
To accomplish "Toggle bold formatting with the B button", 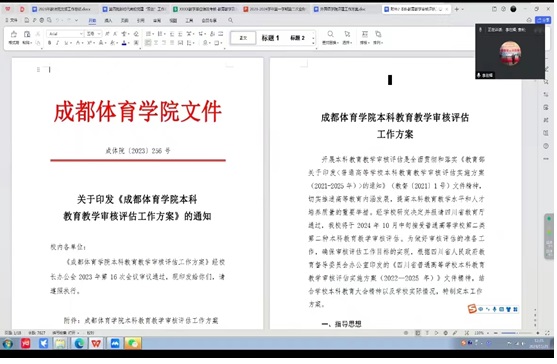I will (x=49, y=43).
